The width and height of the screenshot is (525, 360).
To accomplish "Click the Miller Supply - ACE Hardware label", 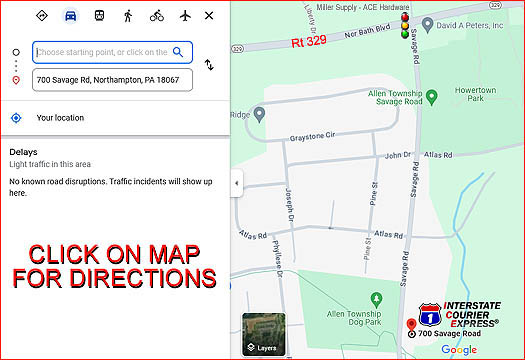I will click(x=363, y=7).
